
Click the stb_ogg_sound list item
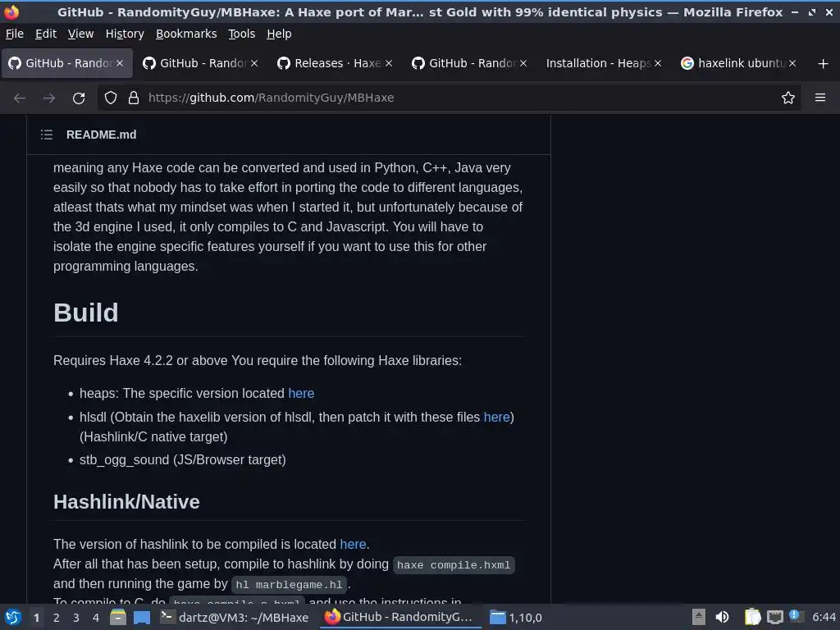coord(183,459)
